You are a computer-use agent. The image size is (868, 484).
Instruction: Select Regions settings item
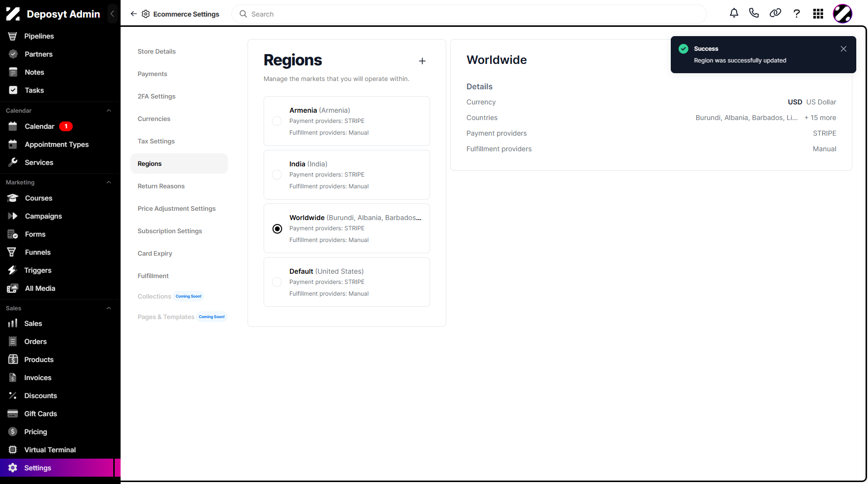coord(179,163)
